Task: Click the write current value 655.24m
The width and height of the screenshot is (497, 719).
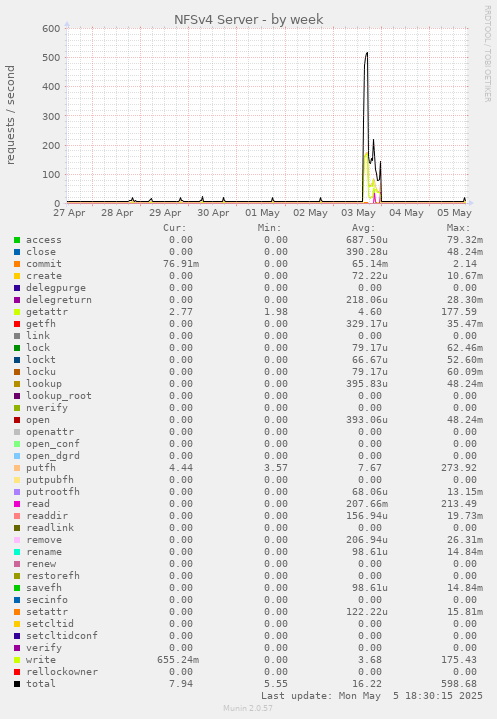Action: 178,660
